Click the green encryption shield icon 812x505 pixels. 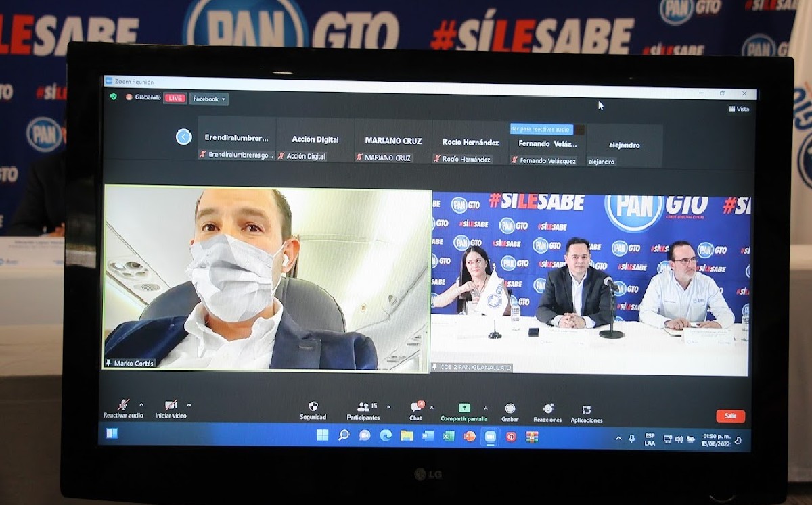(x=114, y=97)
